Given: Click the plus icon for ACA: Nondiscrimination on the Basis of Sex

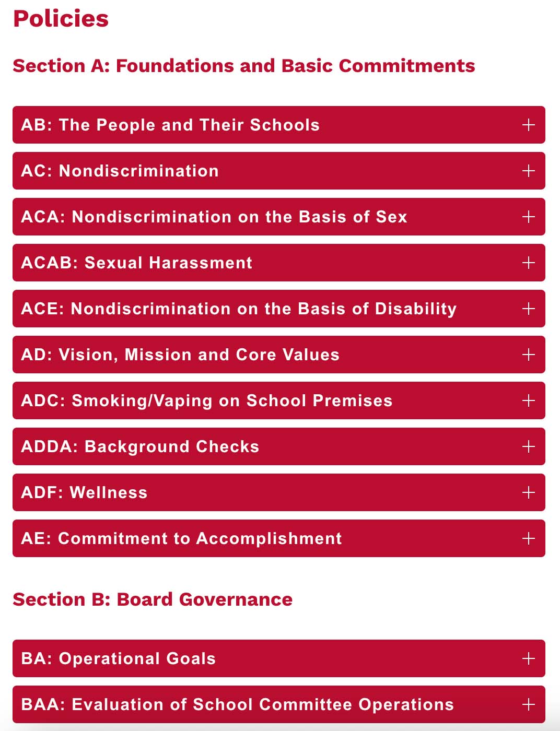Looking at the screenshot, I should (x=528, y=217).
